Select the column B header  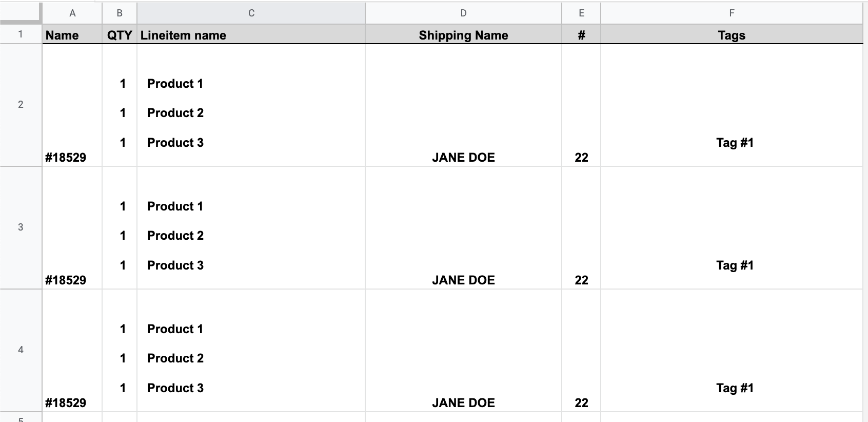pos(120,13)
